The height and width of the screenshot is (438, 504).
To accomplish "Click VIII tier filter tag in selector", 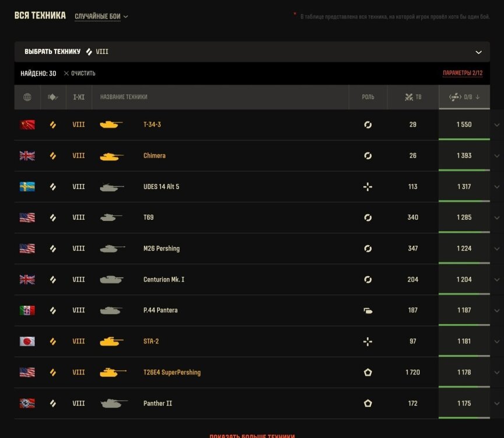I will pos(97,52).
